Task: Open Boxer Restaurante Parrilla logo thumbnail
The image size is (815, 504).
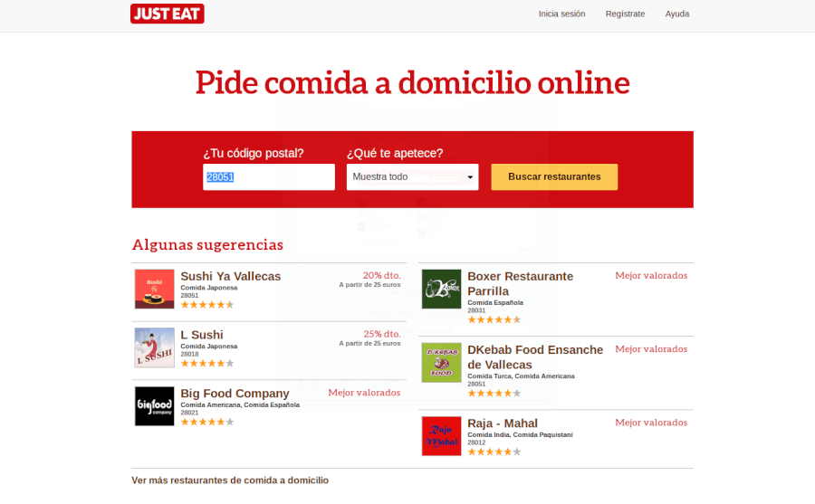Action: tap(441, 289)
